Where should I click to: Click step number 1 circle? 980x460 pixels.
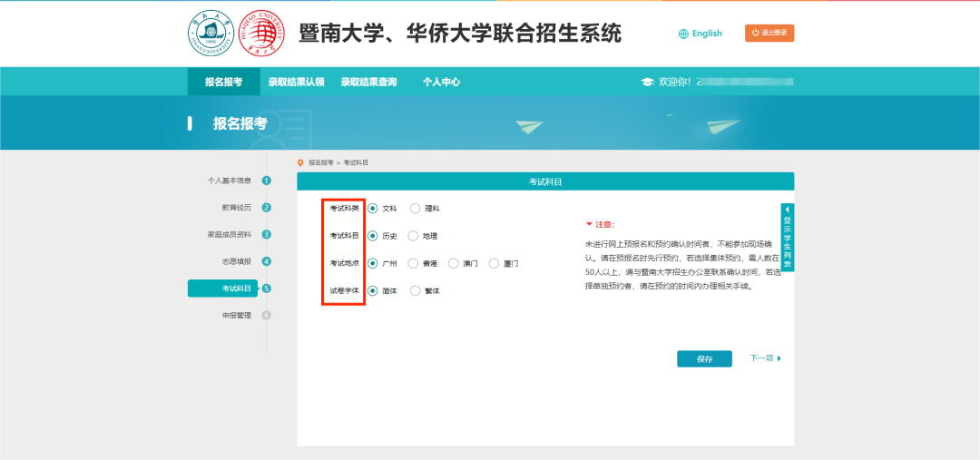pos(267,181)
